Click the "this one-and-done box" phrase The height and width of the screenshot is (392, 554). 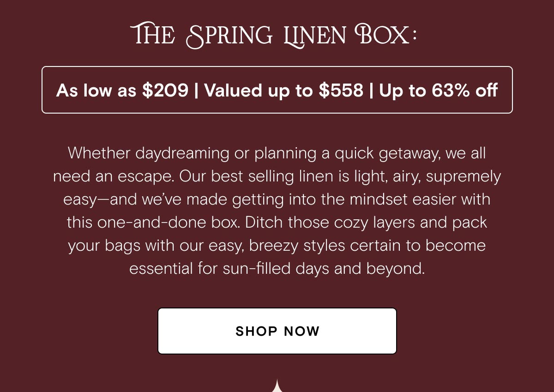(153, 223)
